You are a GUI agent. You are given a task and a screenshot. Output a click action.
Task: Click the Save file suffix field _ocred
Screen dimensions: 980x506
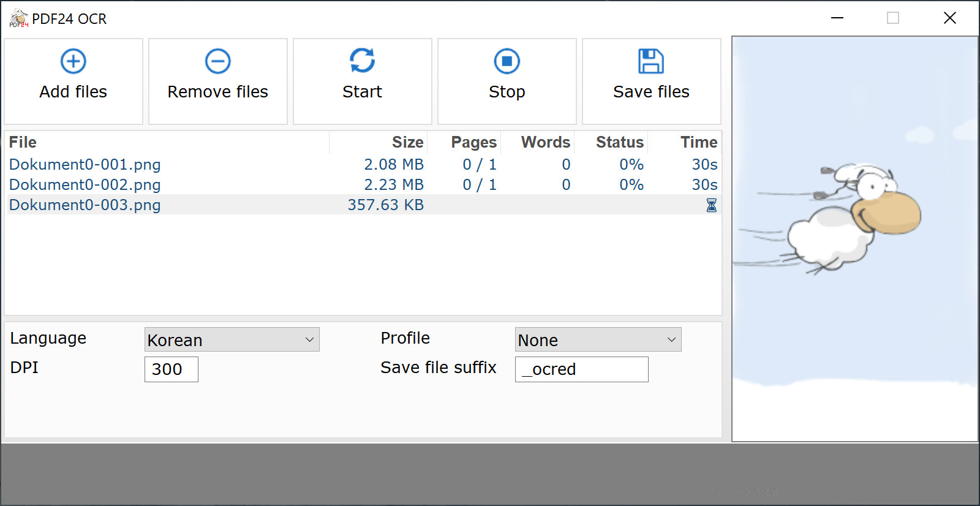[582, 369]
